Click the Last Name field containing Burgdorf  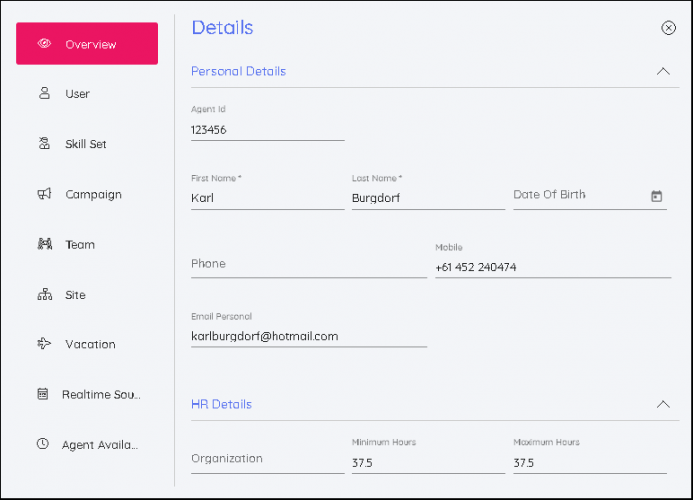click(427, 198)
